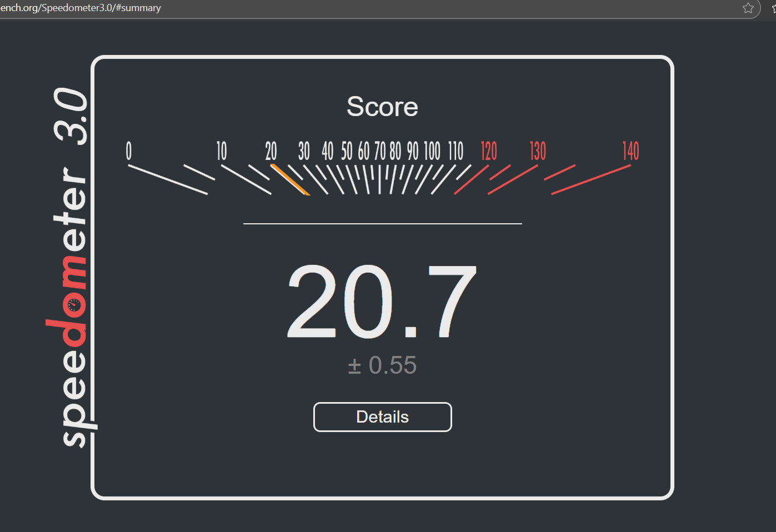Open the Details button
The height and width of the screenshot is (532, 776).
click(x=383, y=417)
